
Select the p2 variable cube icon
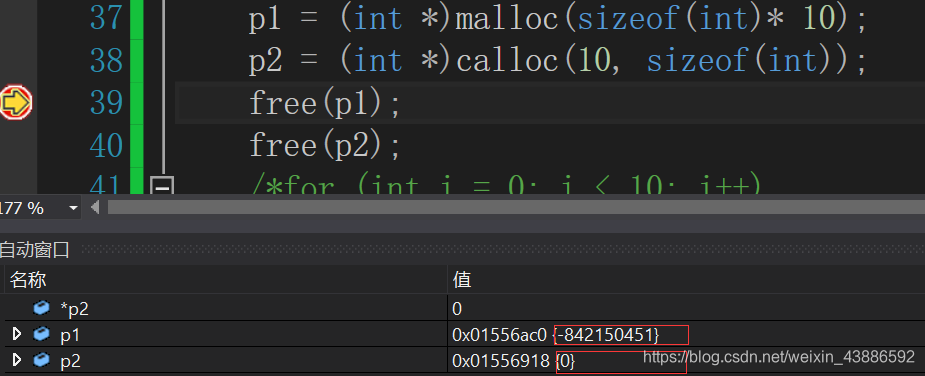(x=41, y=360)
